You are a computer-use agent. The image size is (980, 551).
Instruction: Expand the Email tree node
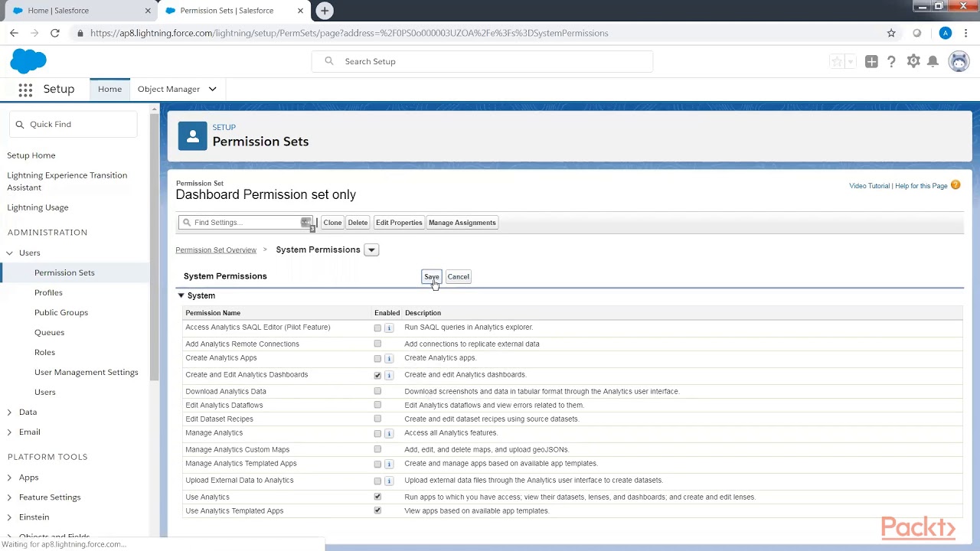click(x=10, y=432)
